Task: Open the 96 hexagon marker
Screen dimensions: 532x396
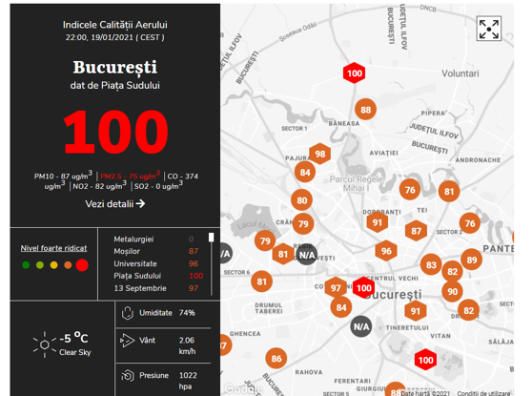Action: click(x=386, y=251)
